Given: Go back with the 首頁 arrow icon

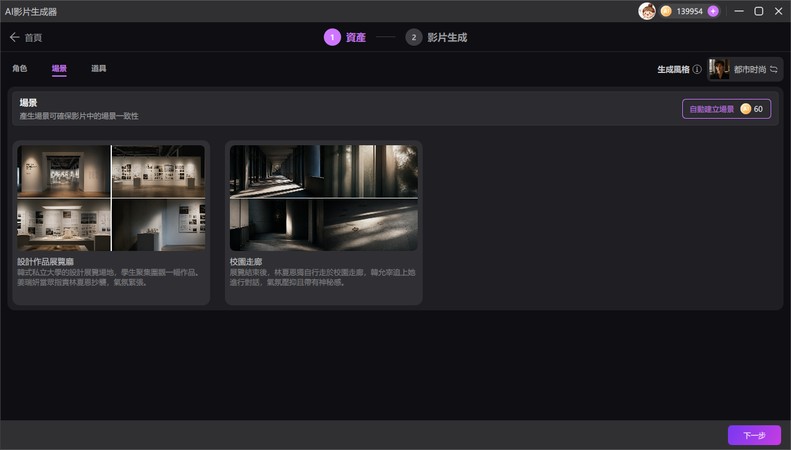Looking at the screenshot, I should click(15, 37).
